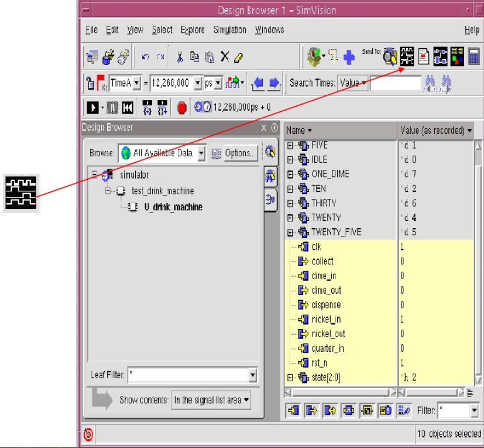Image resolution: width=484 pixels, height=448 pixels.
Task: Click the blue plus add icon
Action: tap(349, 57)
